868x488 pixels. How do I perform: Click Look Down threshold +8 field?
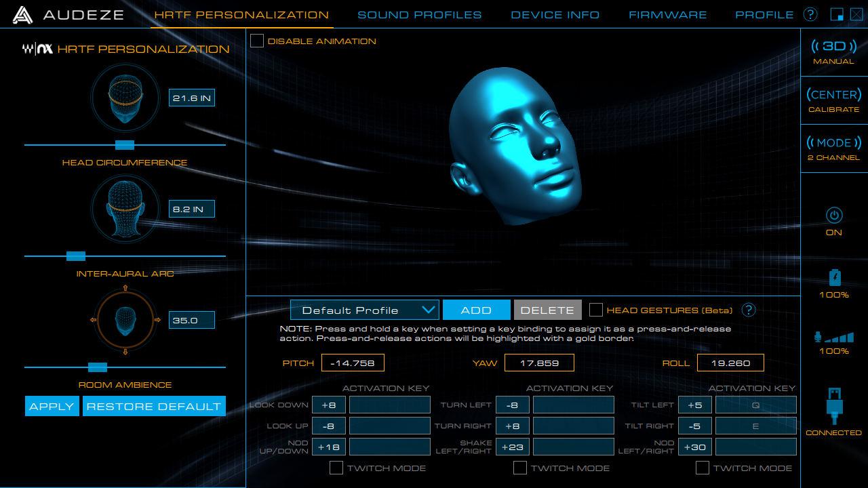(329, 405)
